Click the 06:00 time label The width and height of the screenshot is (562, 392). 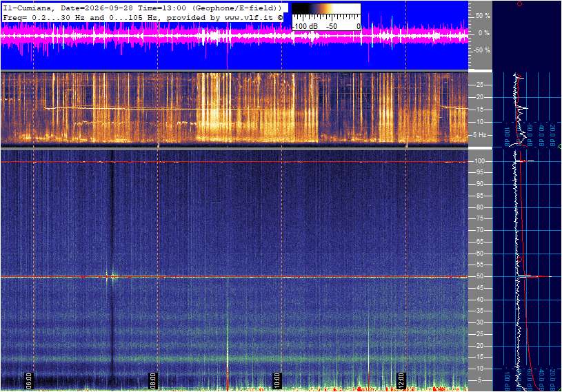tap(29, 380)
